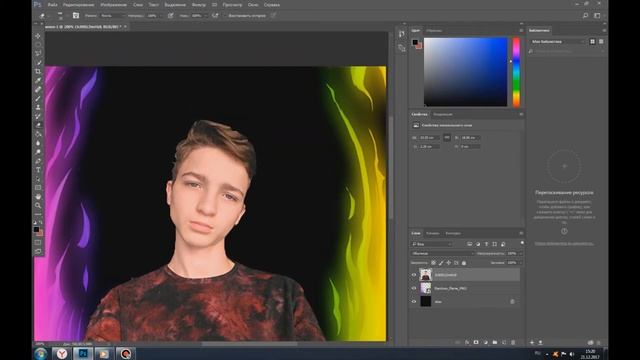Click the Windows Start button
This screenshot has width=640, height=360.
click(40, 353)
